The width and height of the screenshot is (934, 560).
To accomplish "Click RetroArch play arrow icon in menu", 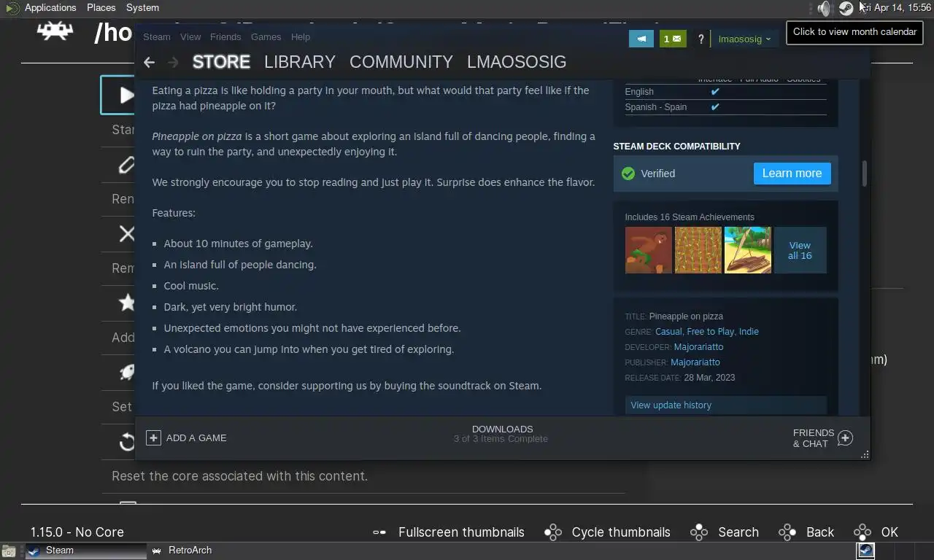I will 126,95.
